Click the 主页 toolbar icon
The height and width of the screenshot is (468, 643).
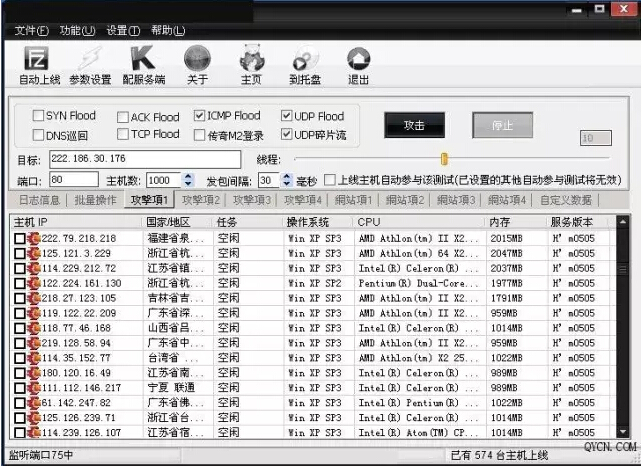pos(252,60)
